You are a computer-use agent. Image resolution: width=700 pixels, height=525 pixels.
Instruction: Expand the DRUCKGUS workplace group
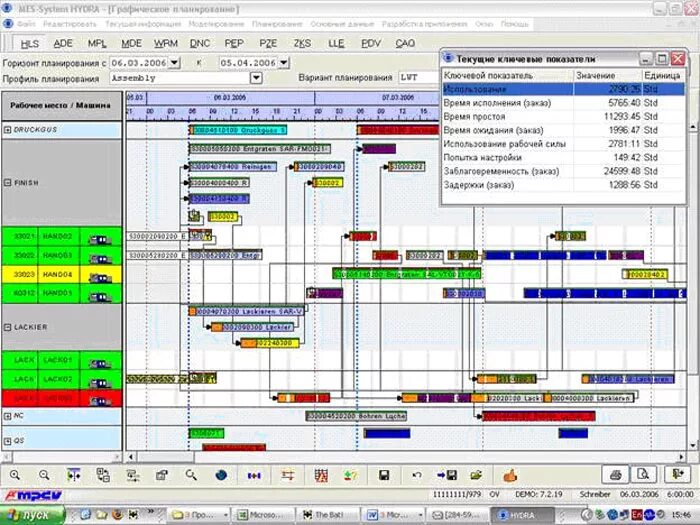[7, 129]
